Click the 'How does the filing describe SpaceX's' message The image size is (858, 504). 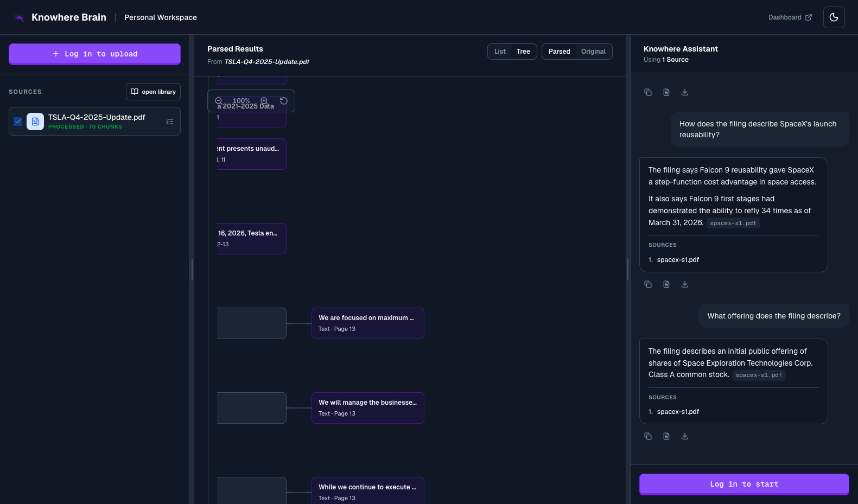point(760,129)
